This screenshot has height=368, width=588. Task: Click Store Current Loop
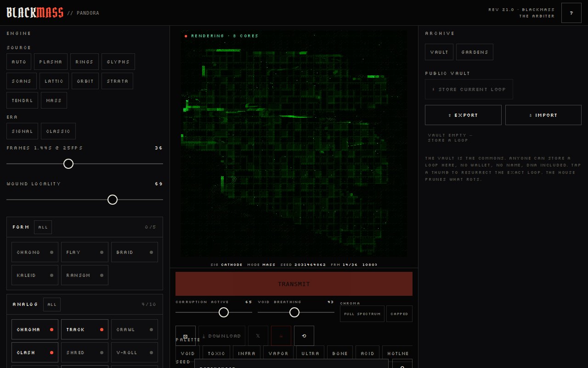coord(469,89)
